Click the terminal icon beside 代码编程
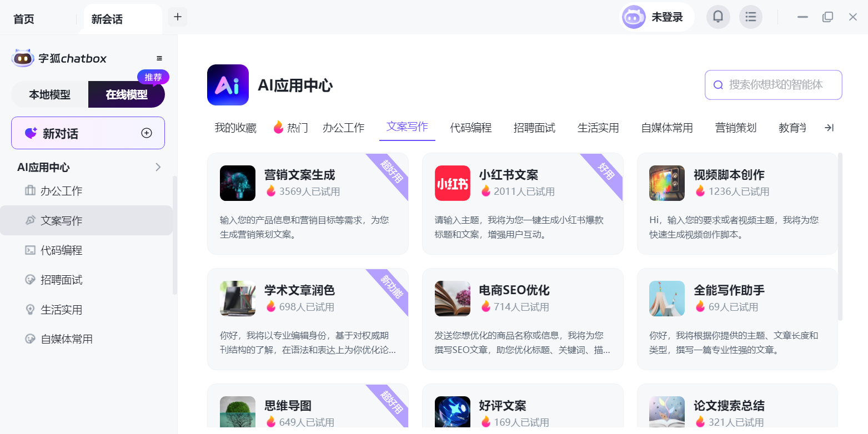The height and width of the screenshot is (434, 868). (x=30, y=250)
